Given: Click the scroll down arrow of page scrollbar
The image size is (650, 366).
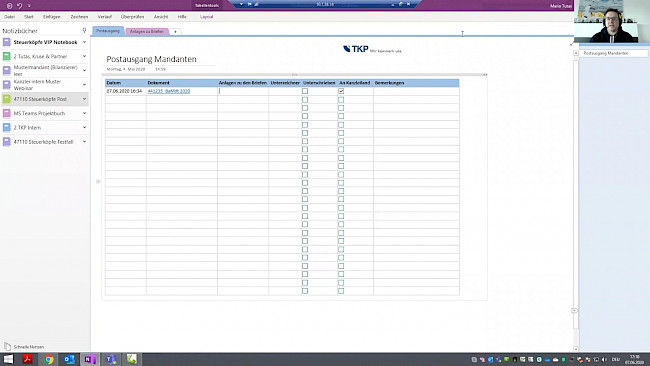Looking at the screenshot, I should pos(576,349).
